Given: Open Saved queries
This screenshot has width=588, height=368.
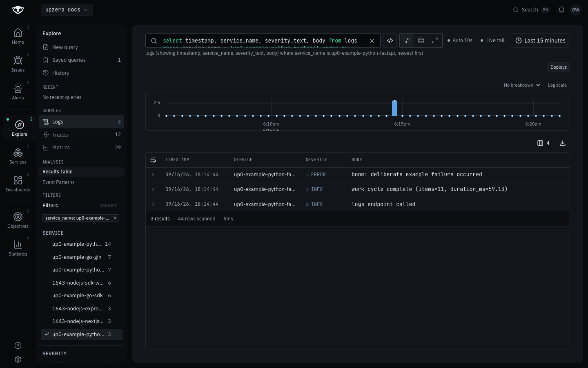Looking at the screenshot, I should [82, 60].
